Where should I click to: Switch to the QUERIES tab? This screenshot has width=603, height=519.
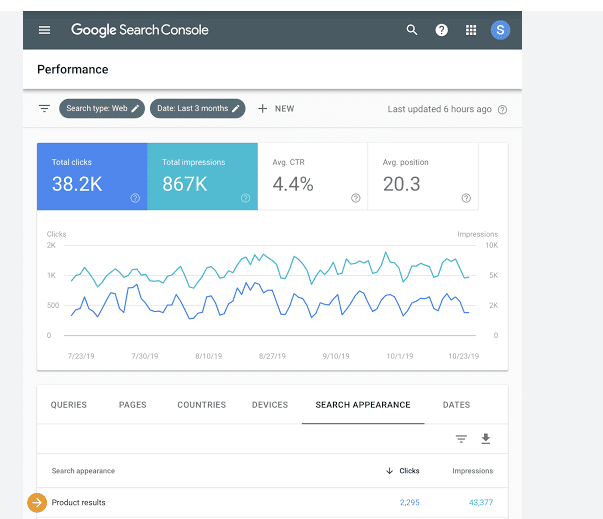69,405
